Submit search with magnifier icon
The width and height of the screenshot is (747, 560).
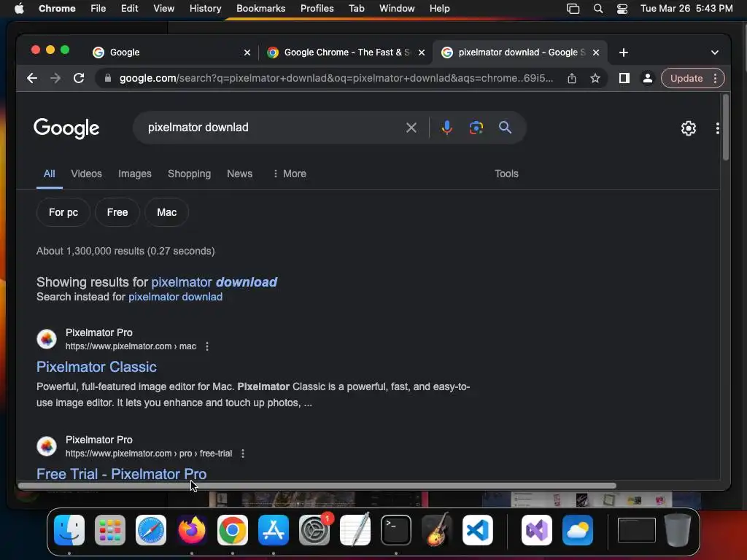[505, 128]
